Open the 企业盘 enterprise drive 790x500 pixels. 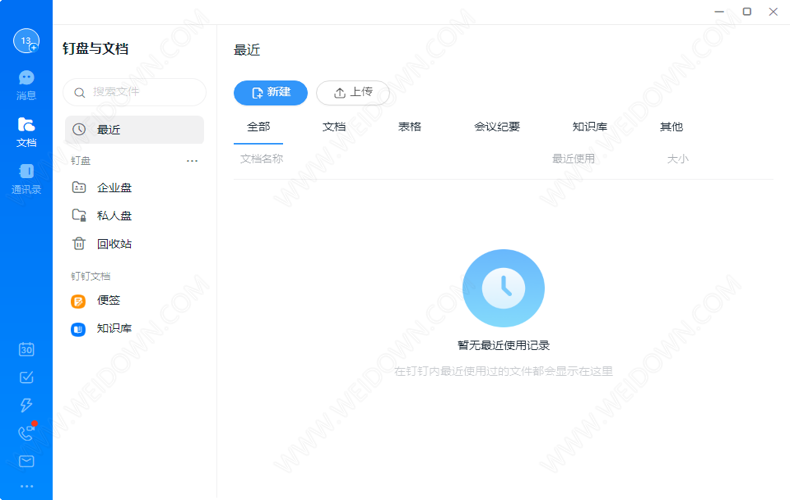click(x=114, y=188)
